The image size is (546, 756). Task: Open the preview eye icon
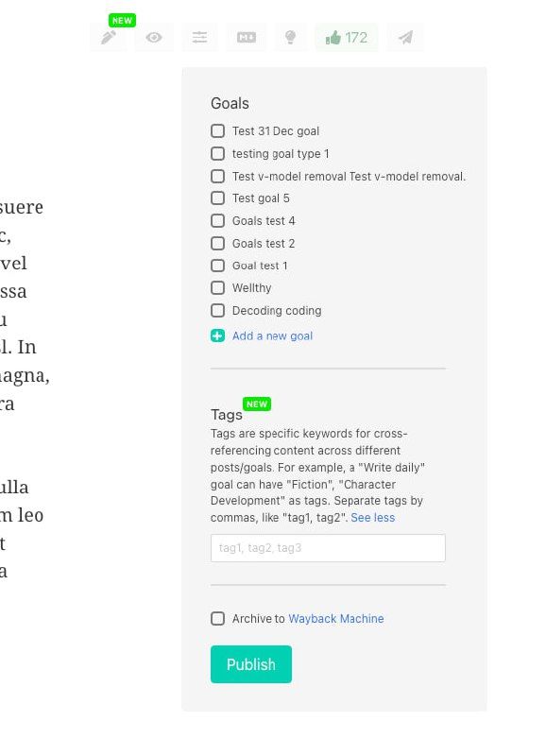tap(154, 38)
